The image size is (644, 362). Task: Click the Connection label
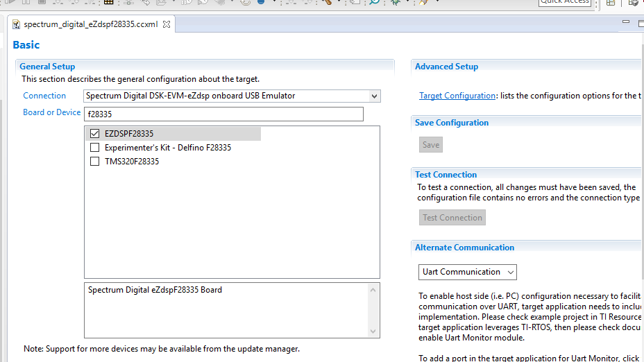(44, 96)
